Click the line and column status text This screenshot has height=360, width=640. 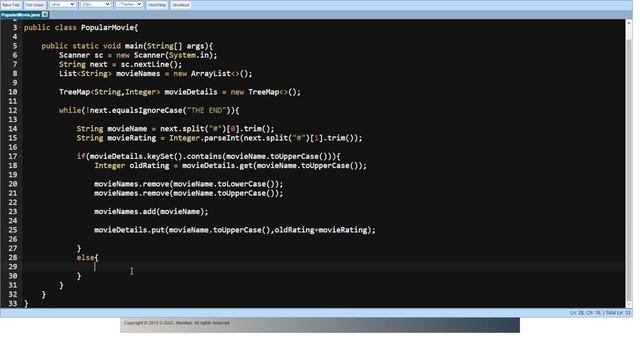click(600, 313)
